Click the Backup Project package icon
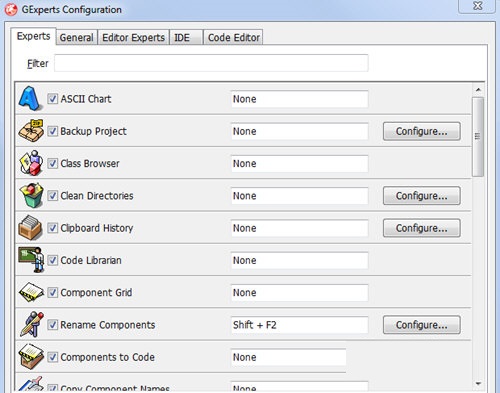 tap(31, 131)
